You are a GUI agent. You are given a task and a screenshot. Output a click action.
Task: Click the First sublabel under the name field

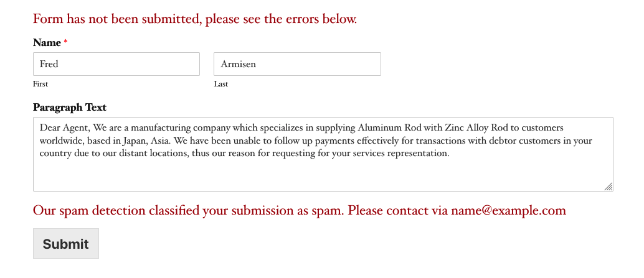[x=40, y=84]
